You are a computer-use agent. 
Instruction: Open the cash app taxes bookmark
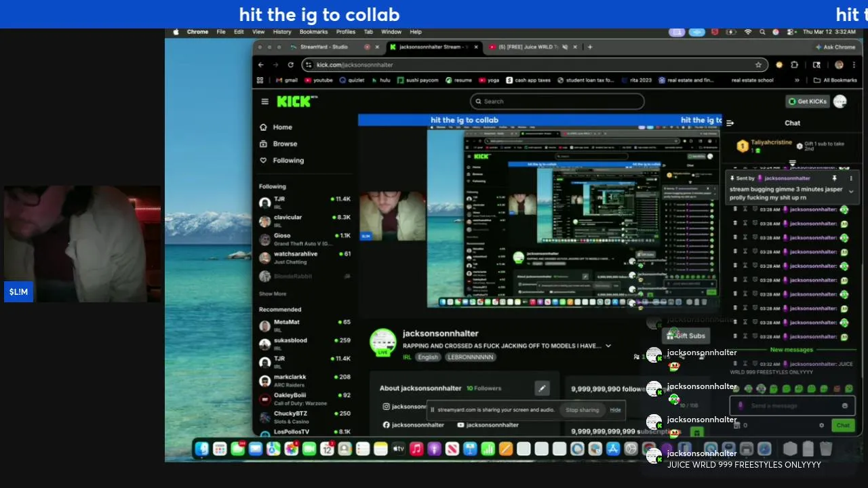pyautogui.click(x=528, y=80)
